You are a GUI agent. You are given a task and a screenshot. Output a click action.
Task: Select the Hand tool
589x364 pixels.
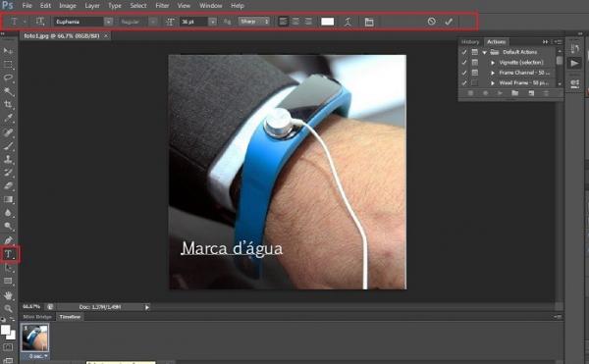tap(8, 295)
